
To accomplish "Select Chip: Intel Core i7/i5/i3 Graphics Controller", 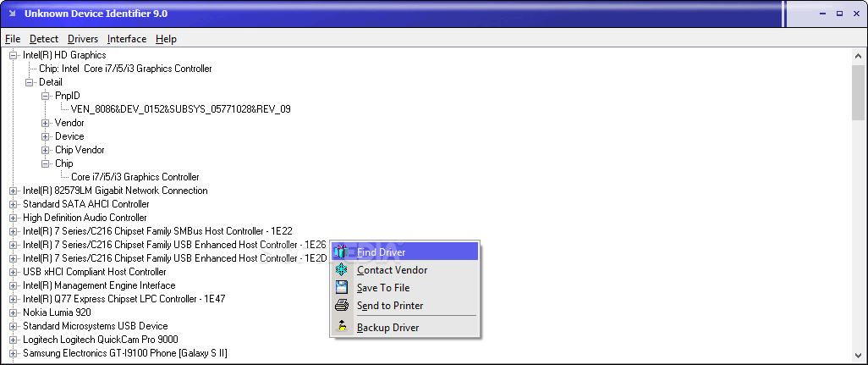I will click(x=125, y=69).
